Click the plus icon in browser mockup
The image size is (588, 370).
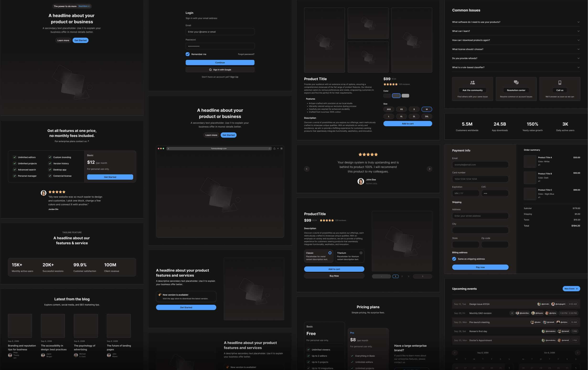(278, 149)
